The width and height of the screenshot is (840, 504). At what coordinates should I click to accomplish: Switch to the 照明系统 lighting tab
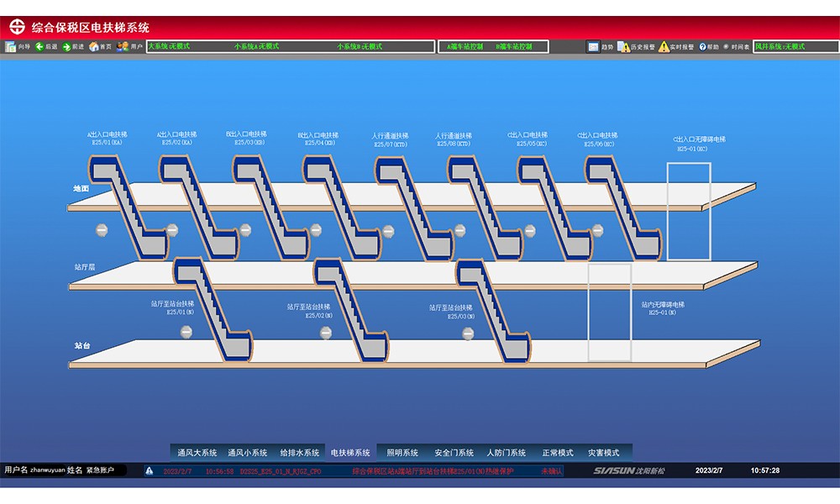click(x=401, y=453)
